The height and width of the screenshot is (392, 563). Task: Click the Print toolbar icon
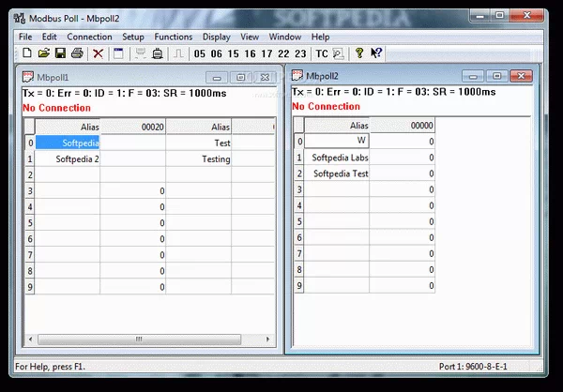(x=77, y=53)
